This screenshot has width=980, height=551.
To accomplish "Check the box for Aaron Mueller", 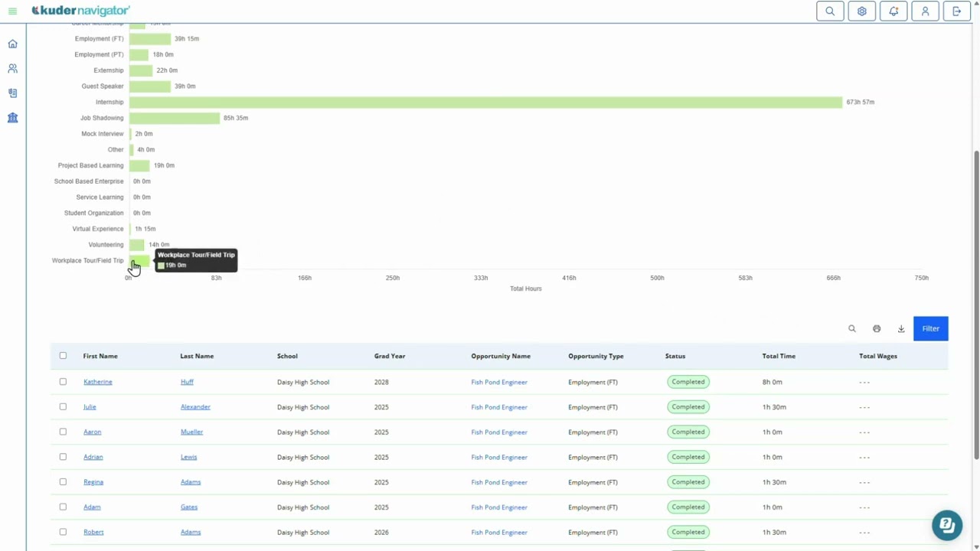I will tap(63, 432).
